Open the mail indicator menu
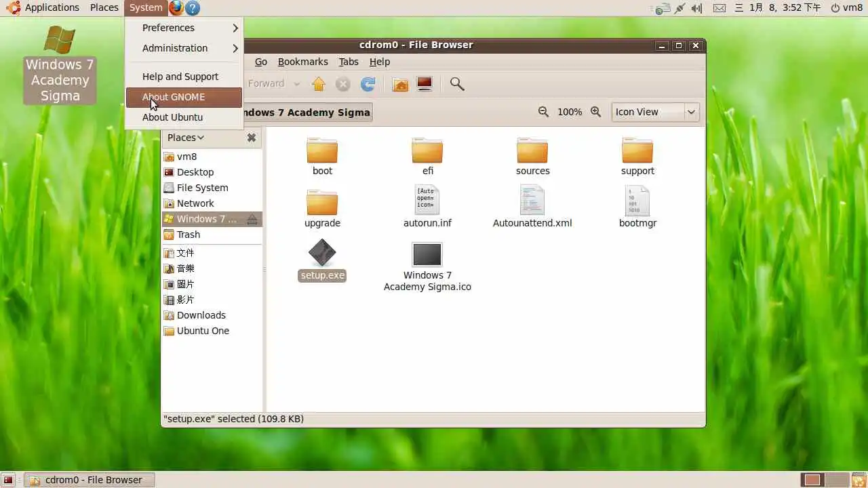 719,8
